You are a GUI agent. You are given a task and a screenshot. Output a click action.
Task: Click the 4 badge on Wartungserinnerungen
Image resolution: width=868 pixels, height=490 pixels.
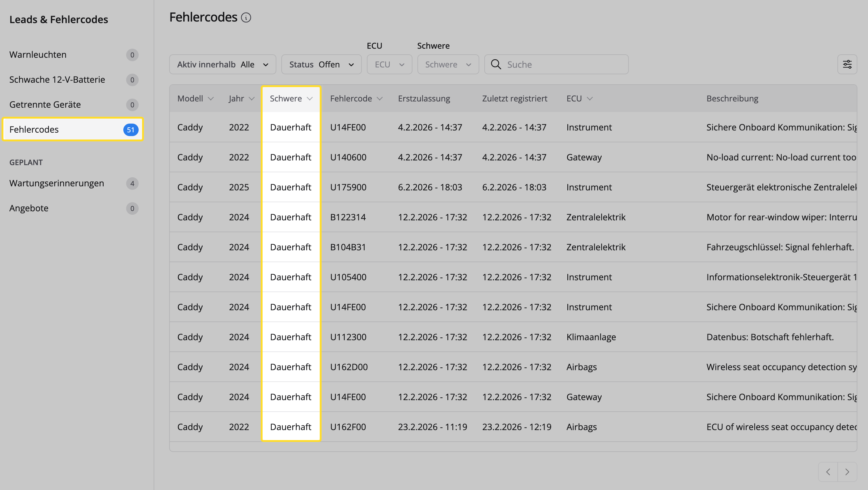tap(132, 184)
